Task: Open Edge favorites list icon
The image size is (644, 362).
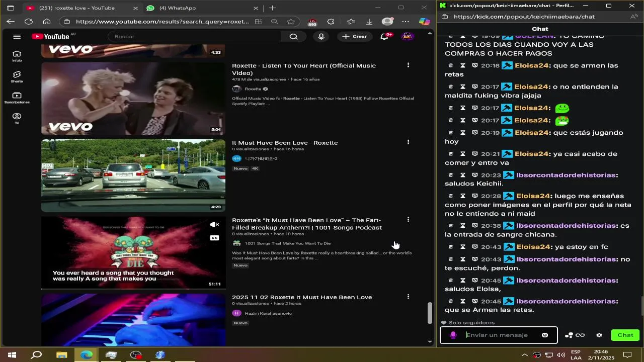Action: point(351,22)
